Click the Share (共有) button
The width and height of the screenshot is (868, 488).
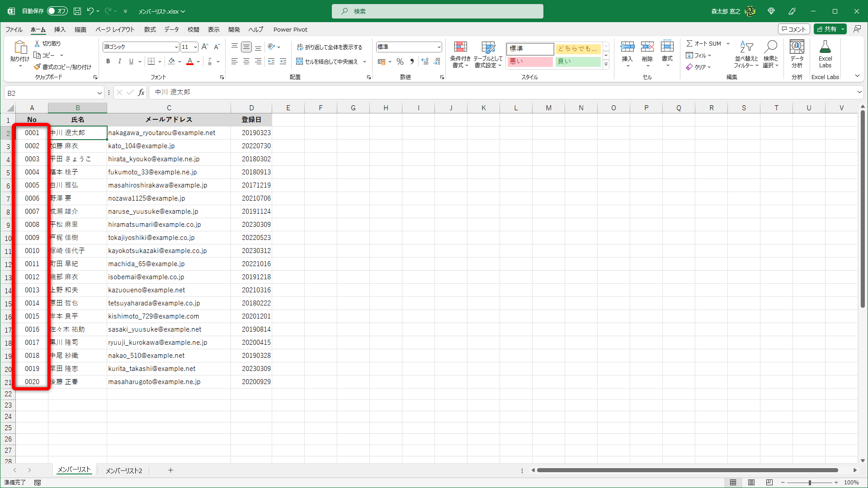click(x=827, y=29)
